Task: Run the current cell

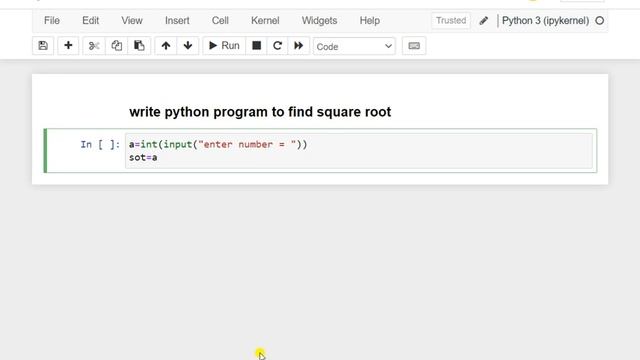Action: coord(224,46)
